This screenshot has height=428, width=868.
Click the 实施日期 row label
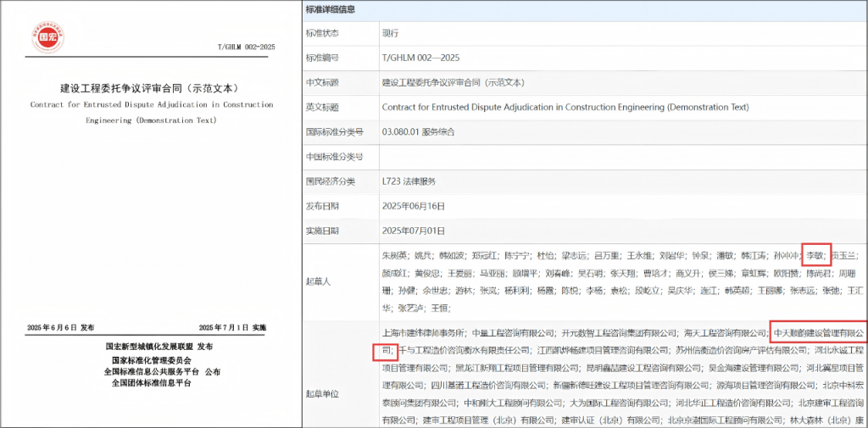[x=322, y=231]
